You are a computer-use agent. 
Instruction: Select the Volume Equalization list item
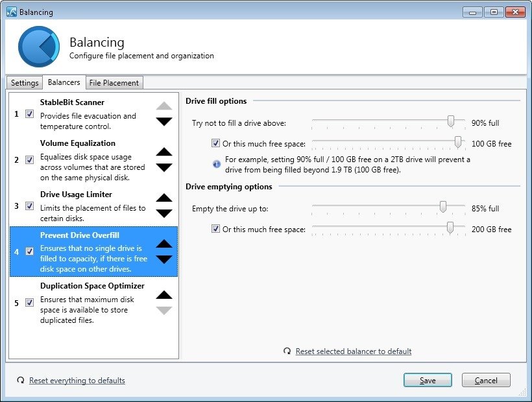[93, 160]
